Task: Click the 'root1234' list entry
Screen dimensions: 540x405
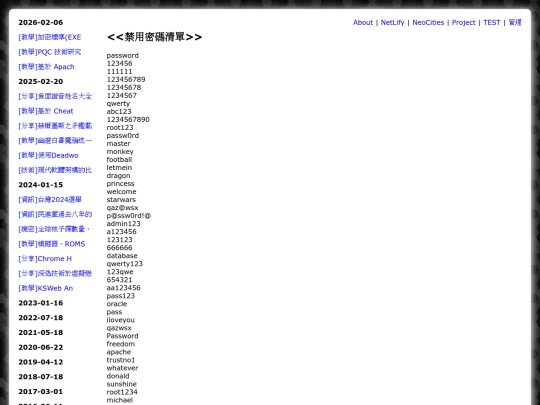Action: point(122,392)
